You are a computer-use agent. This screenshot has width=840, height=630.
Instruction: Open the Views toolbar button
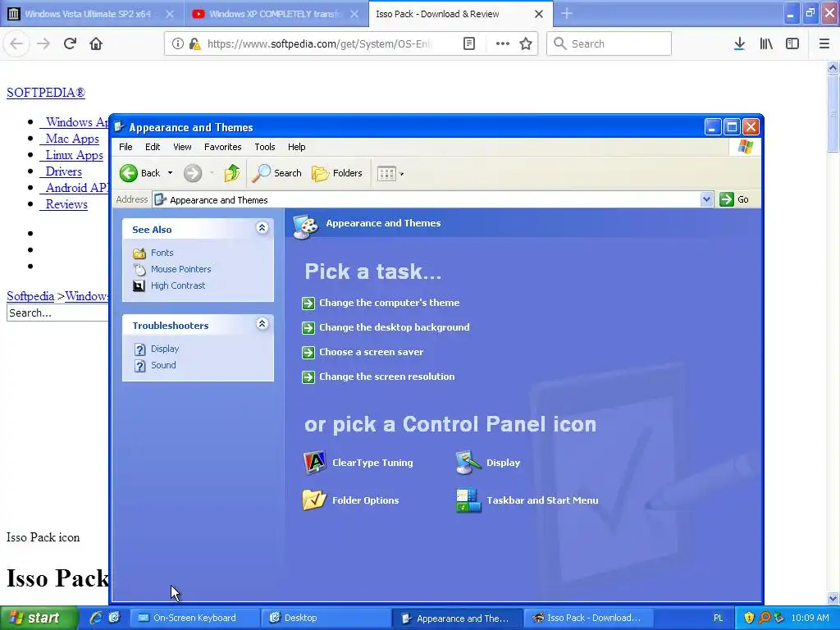[390, 173]
